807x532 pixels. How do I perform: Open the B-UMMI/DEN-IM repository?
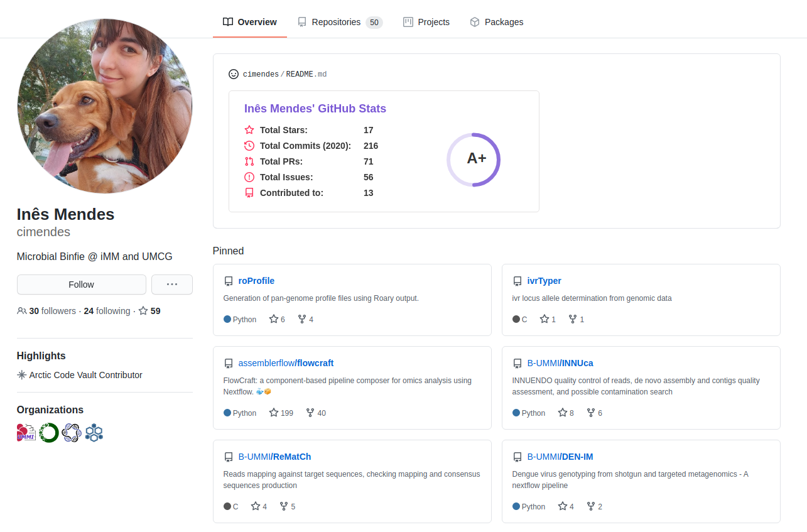(x=560, y=457)
